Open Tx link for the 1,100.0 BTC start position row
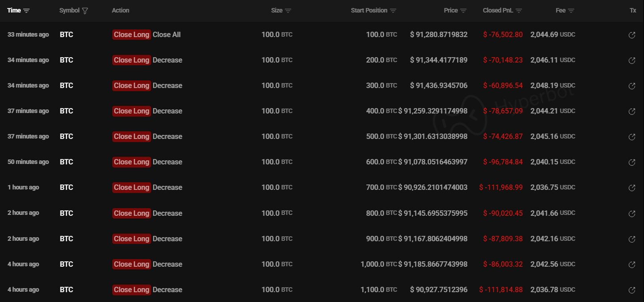The height and width of the screenshot is (302, 644). (632, 290)
